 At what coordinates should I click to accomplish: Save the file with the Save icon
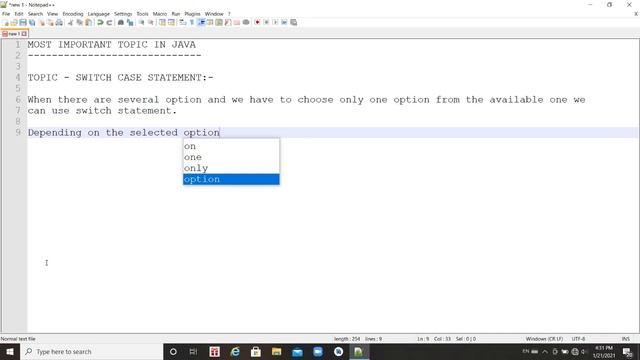point(23,22)
